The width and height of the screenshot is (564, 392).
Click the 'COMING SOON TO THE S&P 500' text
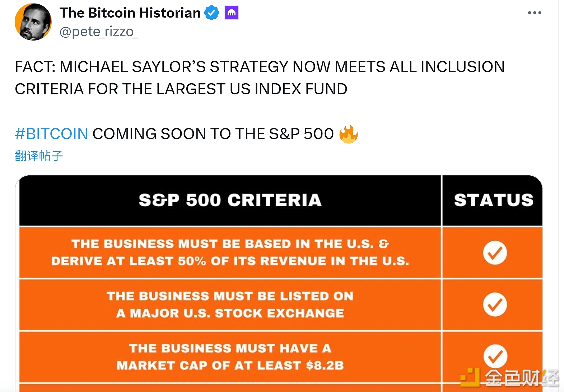point(213,134)
